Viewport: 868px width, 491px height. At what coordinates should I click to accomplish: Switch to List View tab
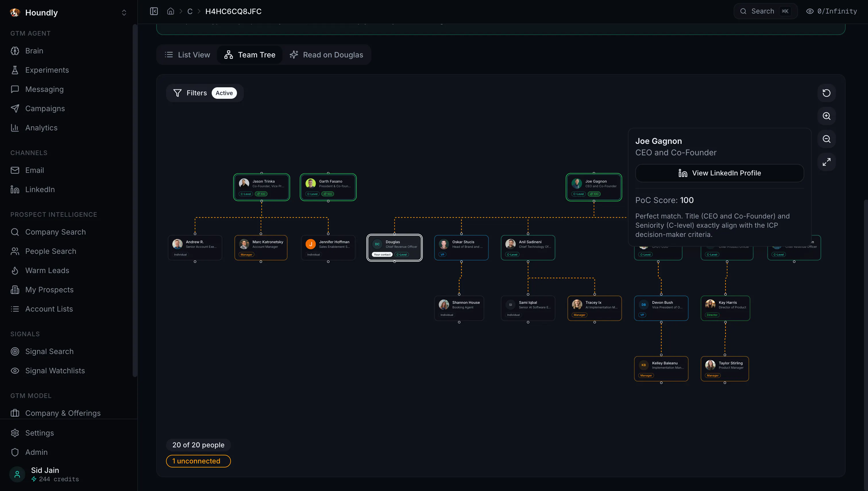tap(187, 55)
